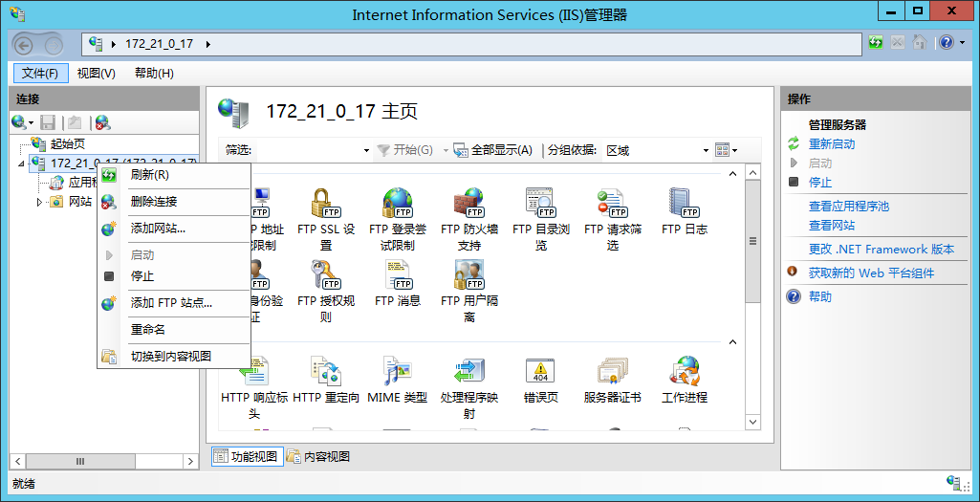Click the help question mark toolbar icon
The image size is (980, 502).
[946, 43]
